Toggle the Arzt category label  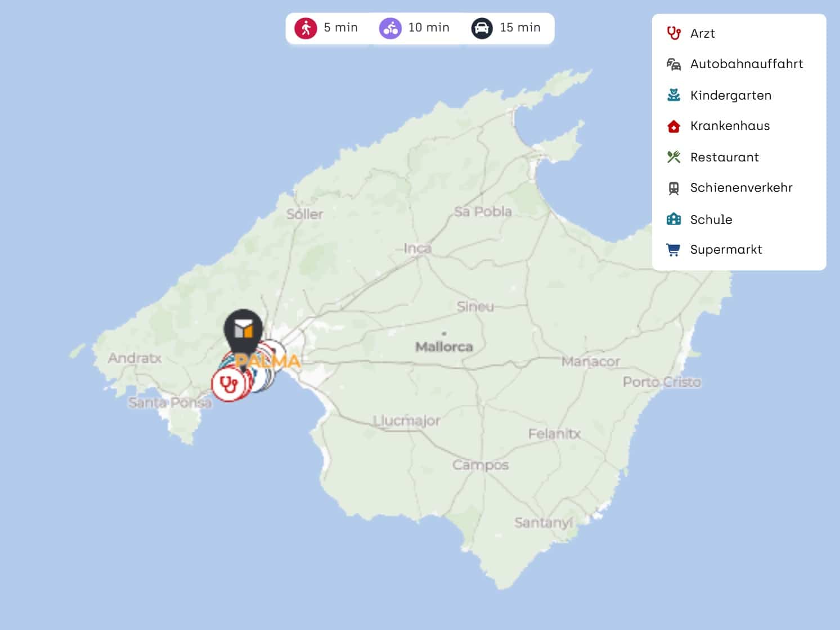(x=702, y=33)
